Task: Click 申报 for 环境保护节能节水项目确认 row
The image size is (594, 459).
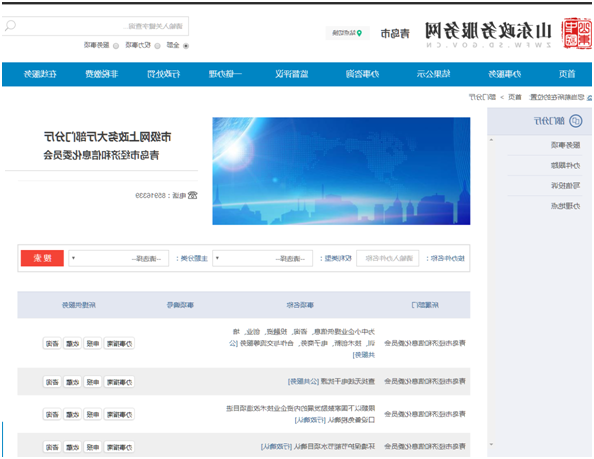Action: 92,447
